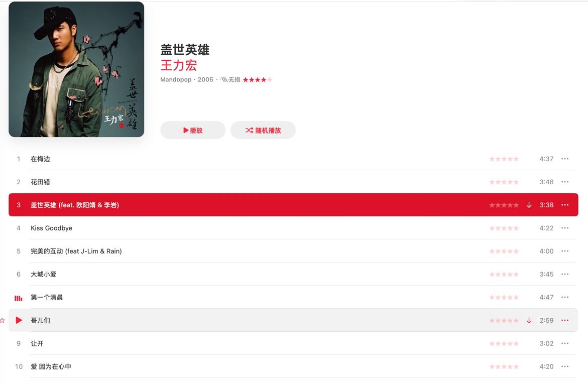
Task: Click the now-playing bars icon for 第一个清晨
Action: [19, 298]
